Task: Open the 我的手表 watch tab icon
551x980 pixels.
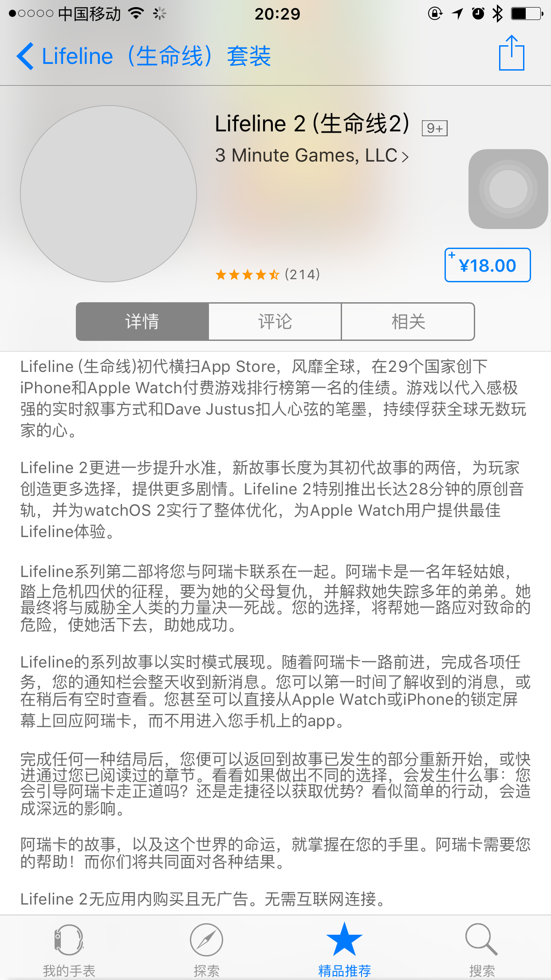Action: 69,940
